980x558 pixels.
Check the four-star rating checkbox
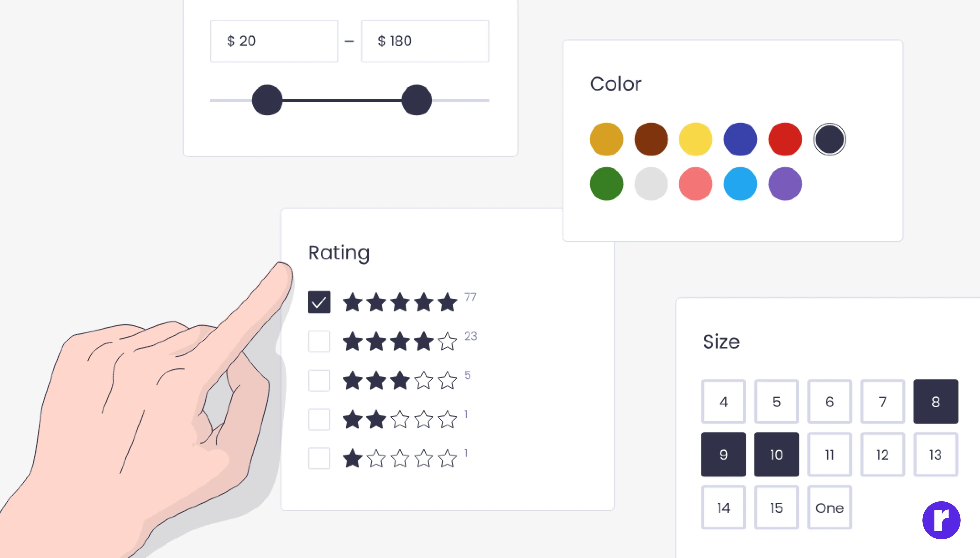(319, 342)
